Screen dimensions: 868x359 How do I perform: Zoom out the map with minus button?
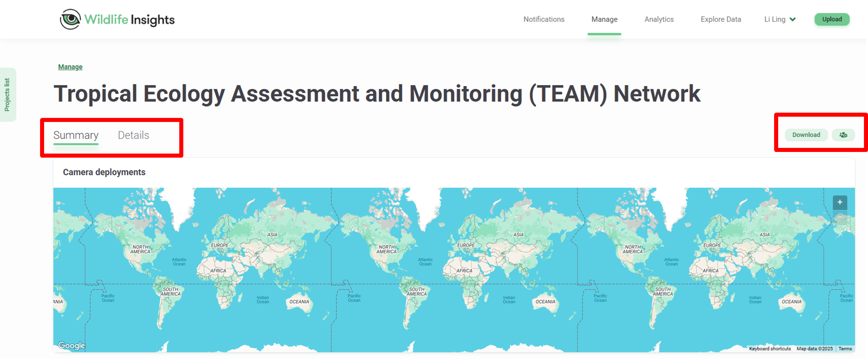tap(840, 218)
